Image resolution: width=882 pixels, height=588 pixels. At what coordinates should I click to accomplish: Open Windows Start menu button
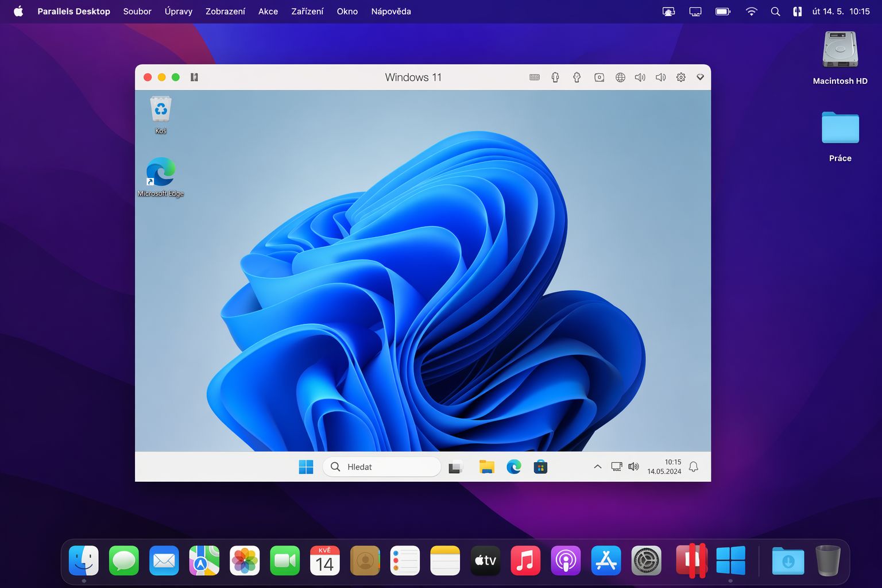[306, 467]
